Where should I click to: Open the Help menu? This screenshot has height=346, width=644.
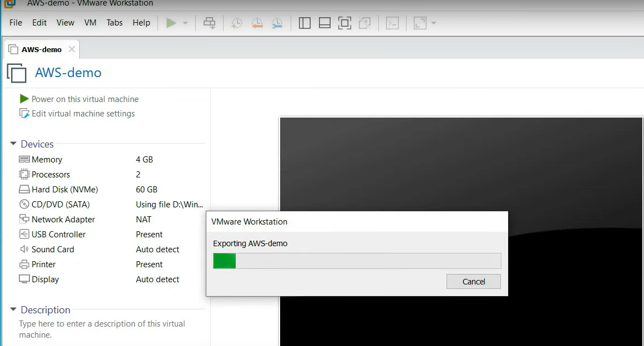pos(141,23)
